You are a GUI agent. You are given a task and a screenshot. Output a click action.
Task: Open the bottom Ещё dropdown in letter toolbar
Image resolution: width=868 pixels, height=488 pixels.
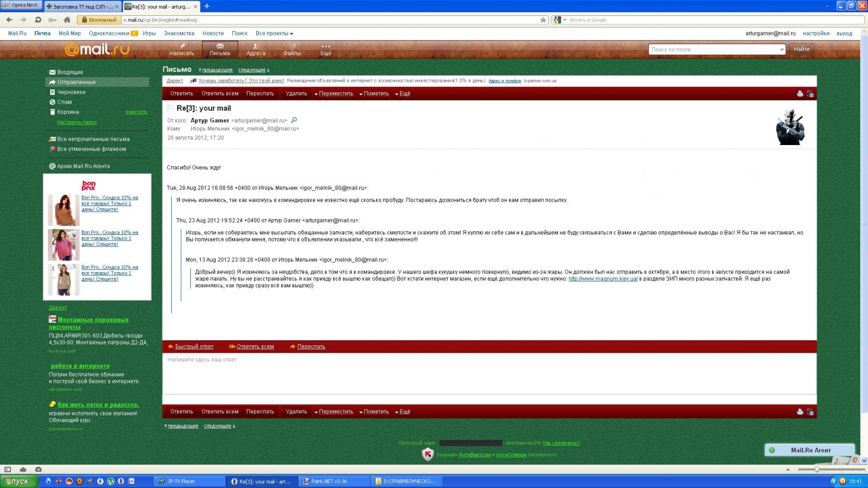click(x=402, y=412)
